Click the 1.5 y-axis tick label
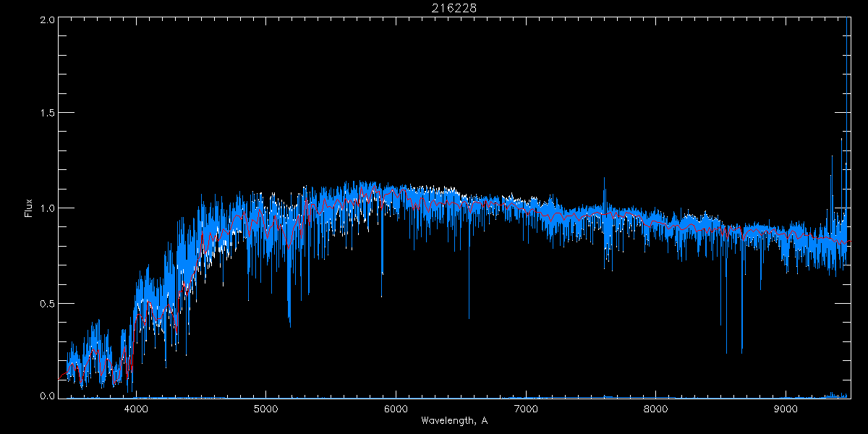 coord(48,114)
